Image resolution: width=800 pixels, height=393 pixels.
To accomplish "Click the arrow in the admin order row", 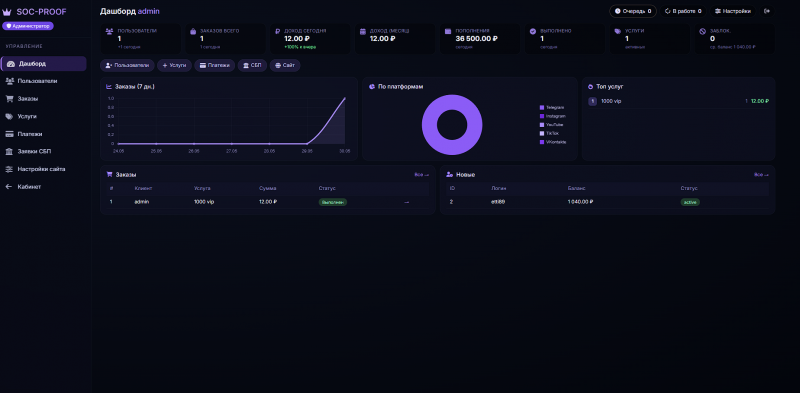I will 407,202.
